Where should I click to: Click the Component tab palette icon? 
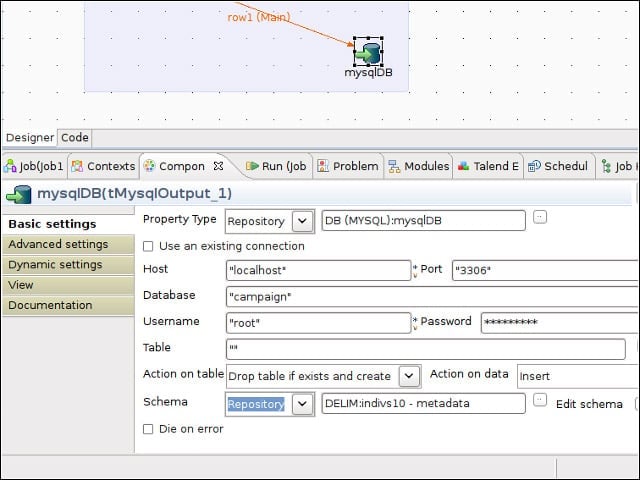coord(149,166)
